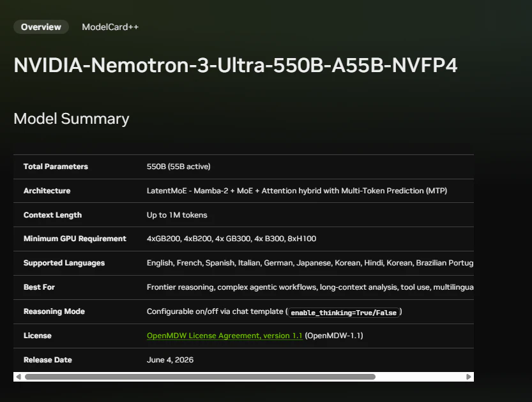Click the Context Length label
Screen dimensions: 532x402
tap(52, 215)
